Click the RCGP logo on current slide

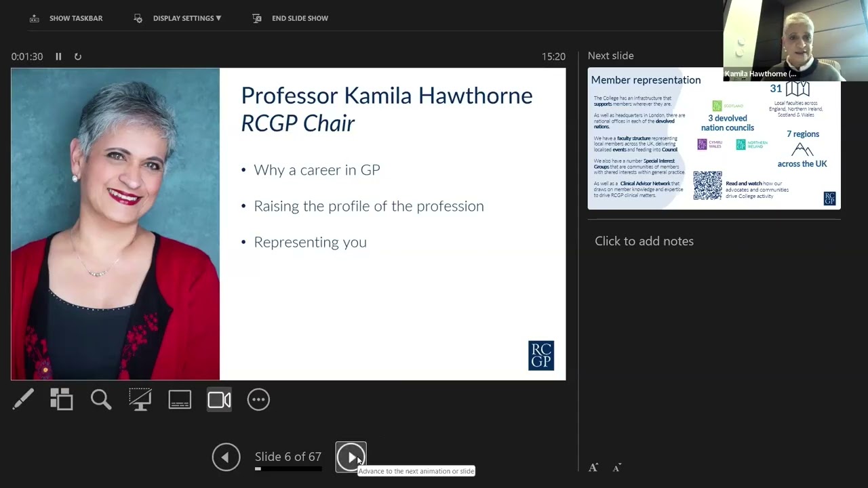[x=541, y=355]
